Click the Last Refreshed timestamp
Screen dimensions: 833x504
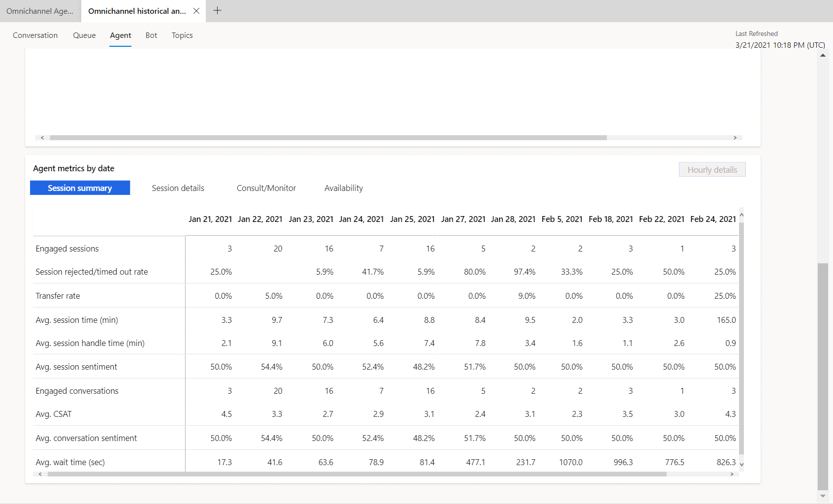[780, 45]
